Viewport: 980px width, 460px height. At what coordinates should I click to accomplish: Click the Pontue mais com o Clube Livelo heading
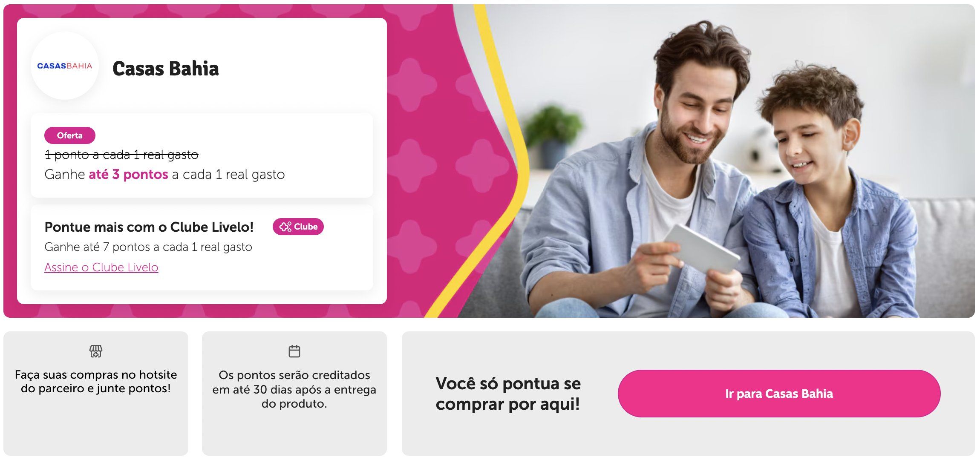point(149,227)
